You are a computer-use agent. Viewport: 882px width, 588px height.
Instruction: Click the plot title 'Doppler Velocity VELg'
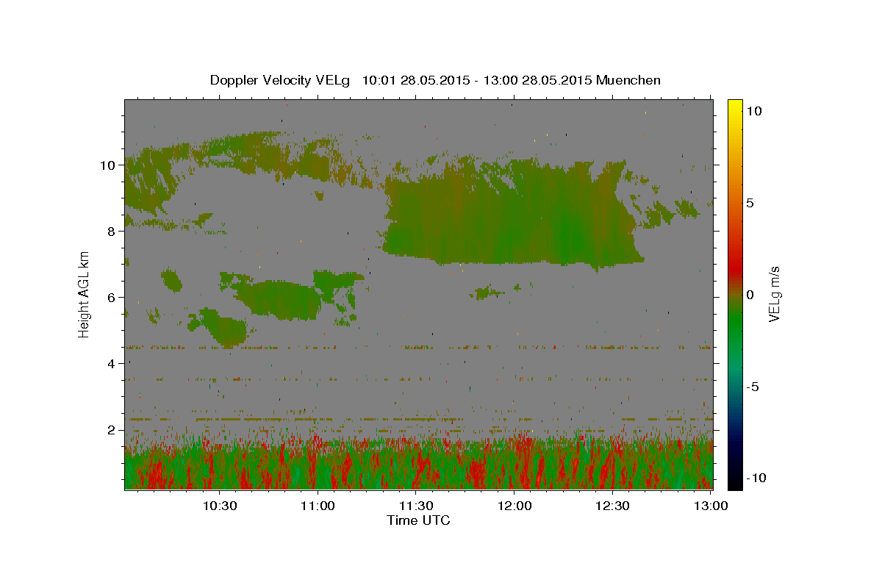point(280,80)
